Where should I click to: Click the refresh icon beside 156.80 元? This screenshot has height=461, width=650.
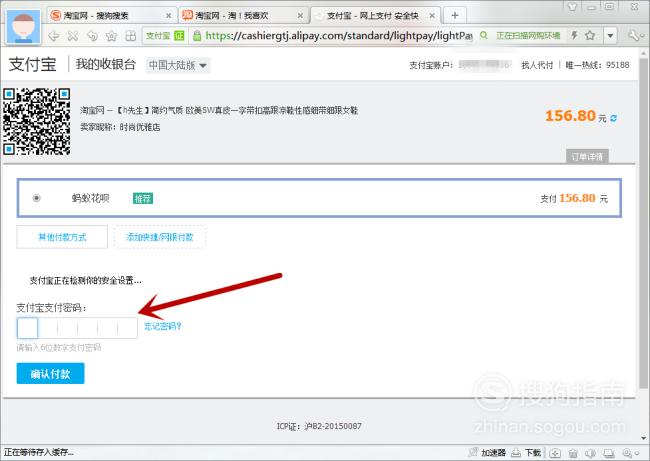click(x=613, y=118)
